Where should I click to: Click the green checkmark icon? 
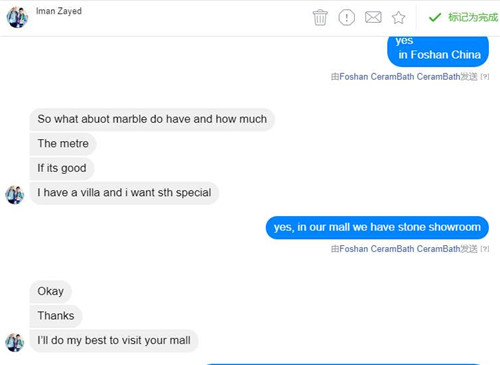point(435,17)
